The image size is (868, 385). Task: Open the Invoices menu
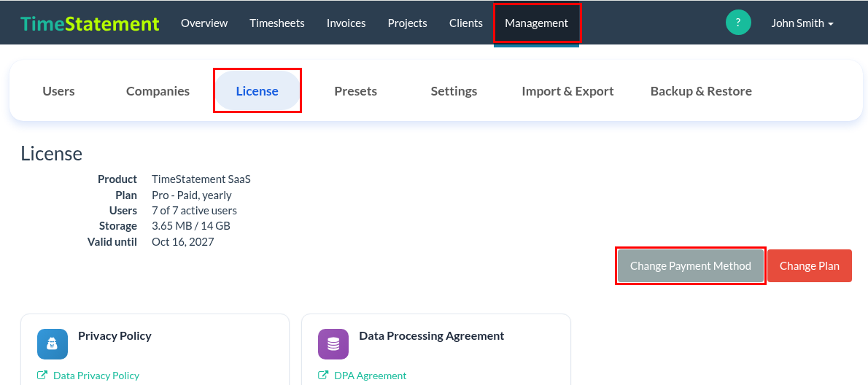pyautogui.click(x=346, y=23)
